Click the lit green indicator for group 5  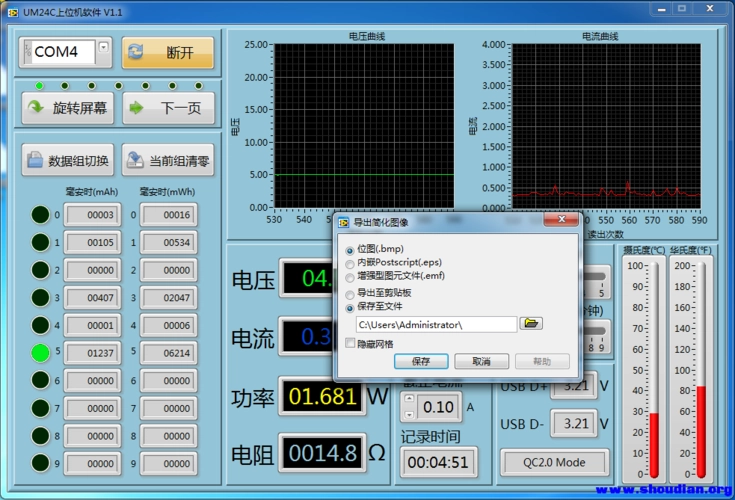coord(40,352)
